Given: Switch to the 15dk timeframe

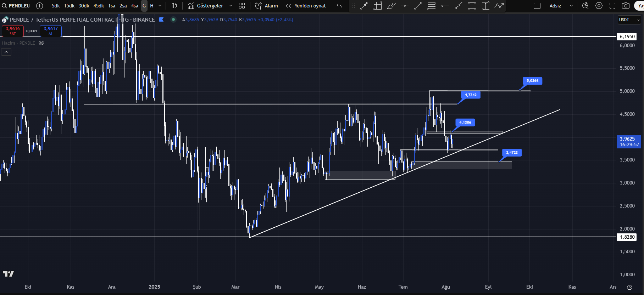Looking at the screenshot, I should [x=69, y=6].
